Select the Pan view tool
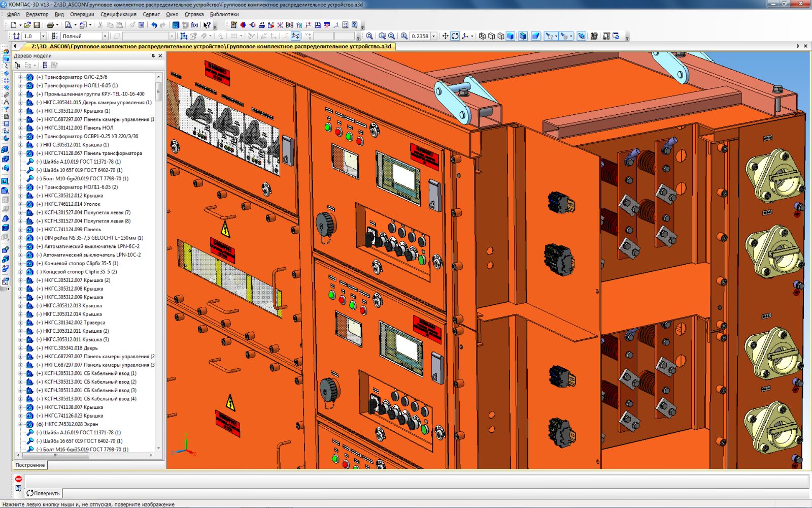This screenshot has height=508, width=812. coord(445,36)
